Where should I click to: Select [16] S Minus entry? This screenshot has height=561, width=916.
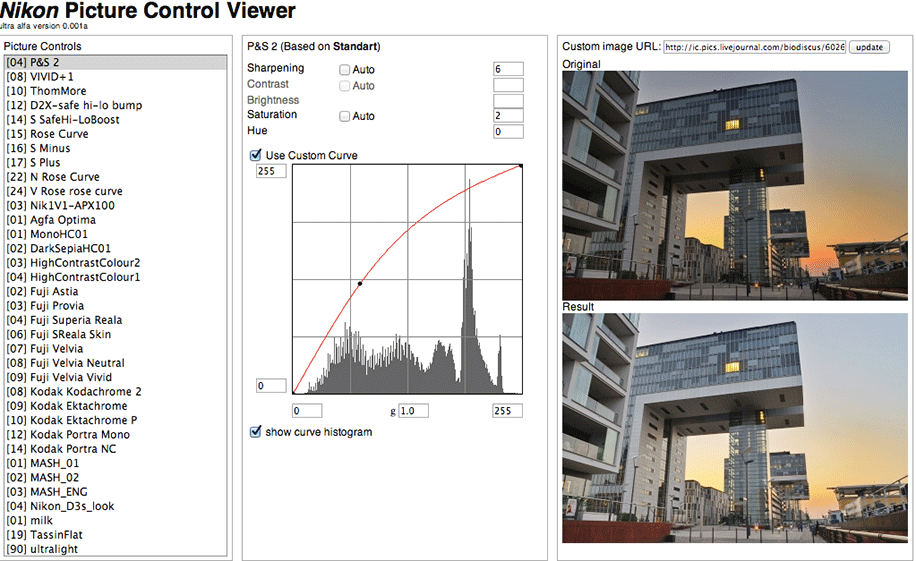point(116,148)
